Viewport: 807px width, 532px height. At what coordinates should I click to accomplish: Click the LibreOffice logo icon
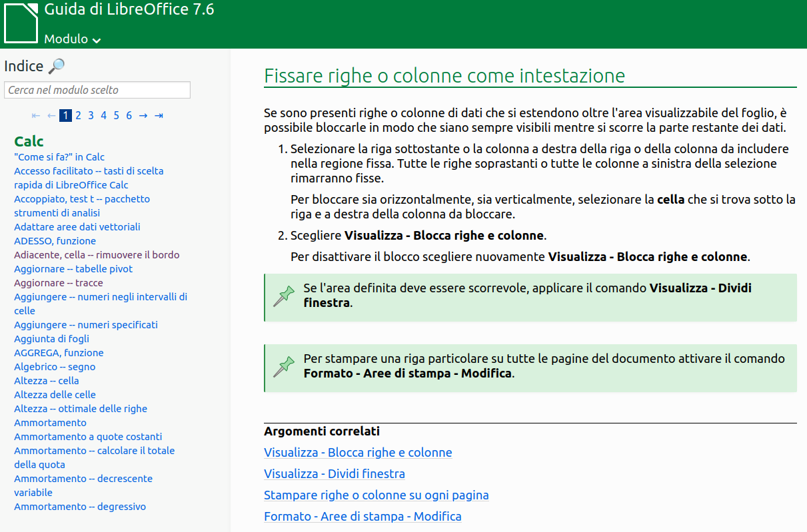click(21, 22)
